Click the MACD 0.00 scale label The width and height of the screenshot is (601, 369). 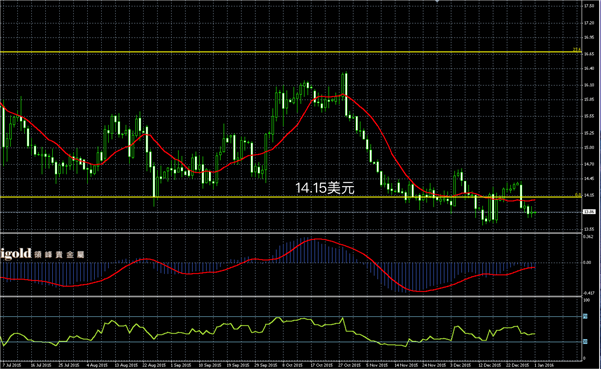point(587,262)
